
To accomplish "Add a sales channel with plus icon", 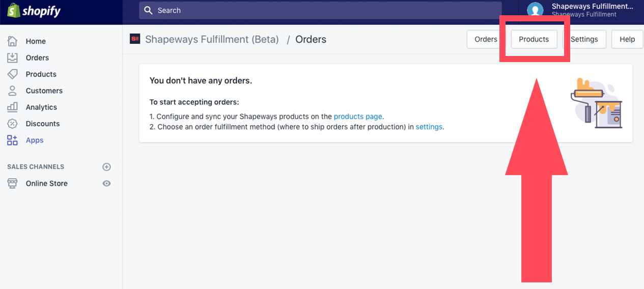I will tap(106, 167).
